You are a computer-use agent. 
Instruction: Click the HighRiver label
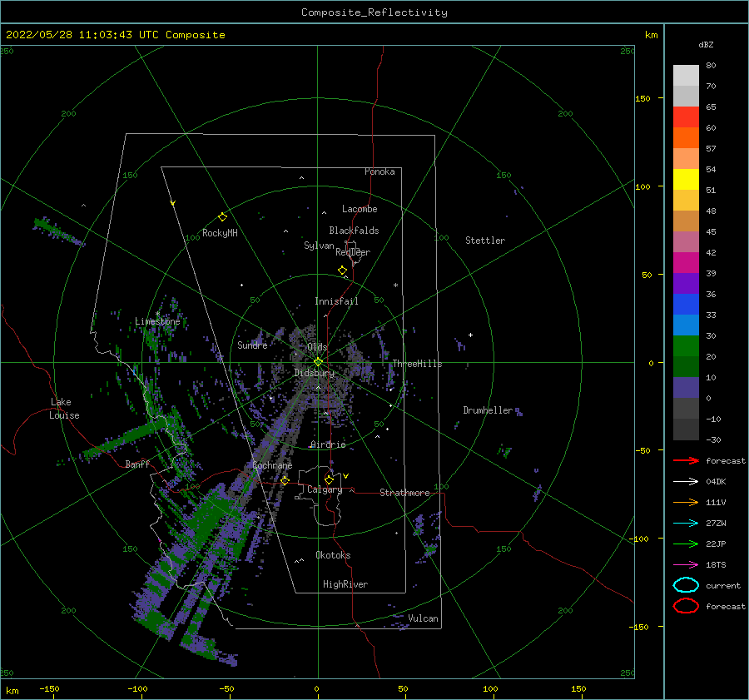[345, 584]
